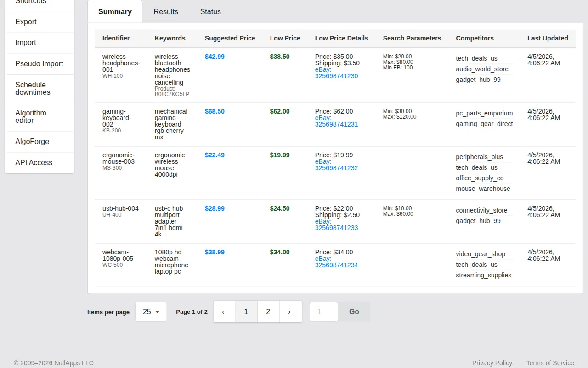Open API Access settings
The width and height of the screenshot is (588, 368).
point(34,162)
